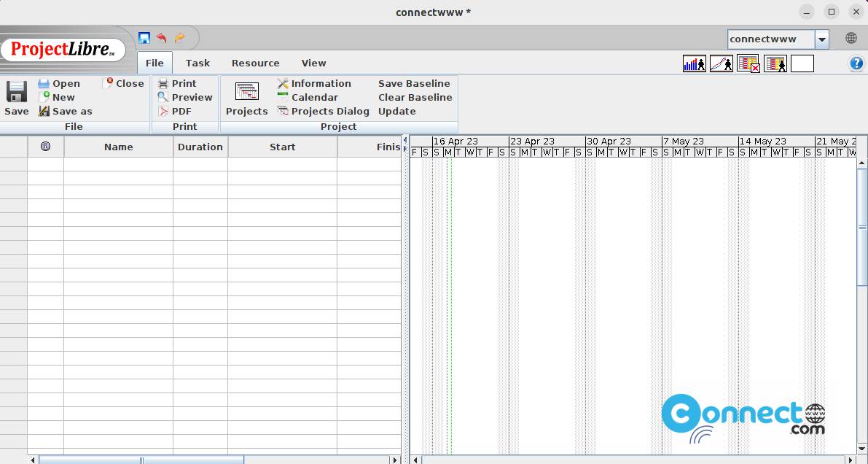
Task: Click the large Save button in ribbon
Action: pos(17,98)
